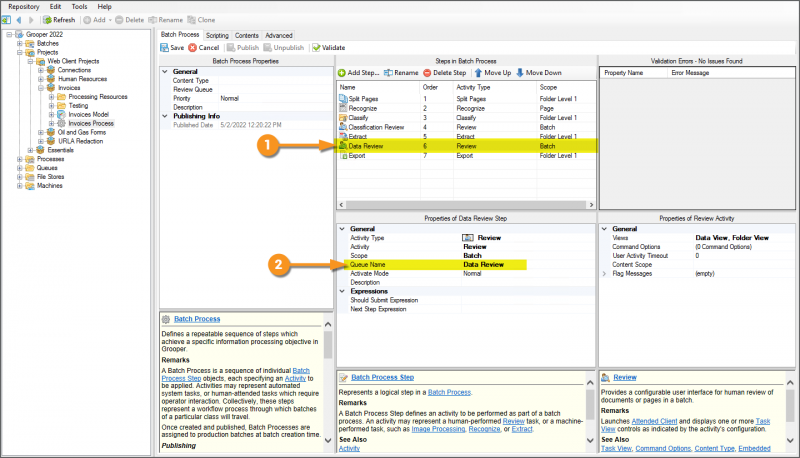800x458 pixels.
Task: Select the Invoices Process tree node
Action: pos(90,123)
